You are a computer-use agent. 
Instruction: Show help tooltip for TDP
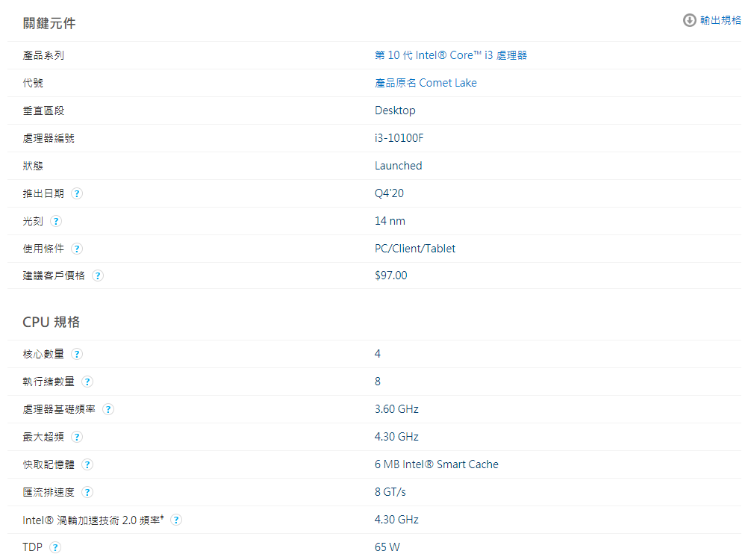pyautogui.click(x=55, y=547)
